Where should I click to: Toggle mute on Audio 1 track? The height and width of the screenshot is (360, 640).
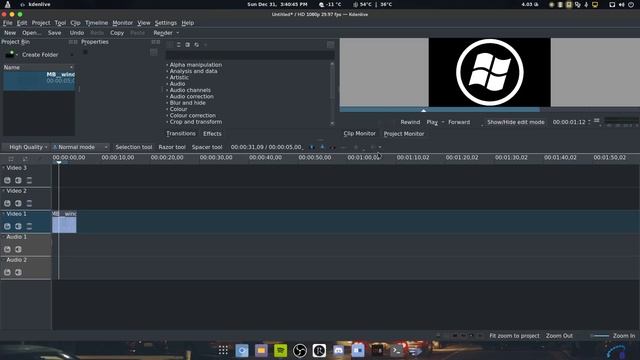(x=18, y=249)
